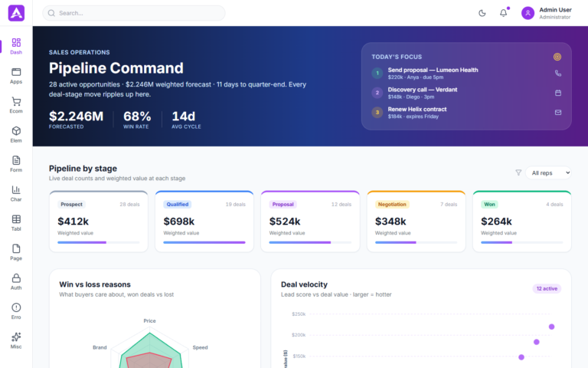Click topmost purple scatter point
This screenshot has height=368, width=588.
[551, 327]
